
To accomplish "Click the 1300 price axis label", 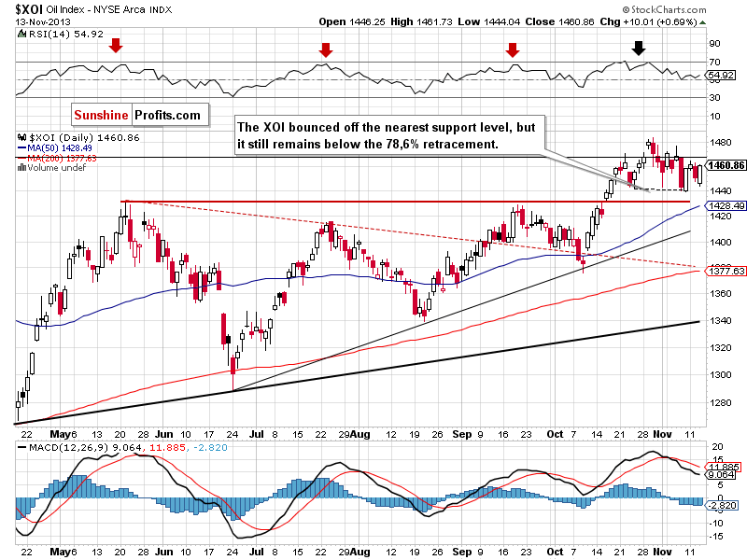I will (x=720, y=375).
